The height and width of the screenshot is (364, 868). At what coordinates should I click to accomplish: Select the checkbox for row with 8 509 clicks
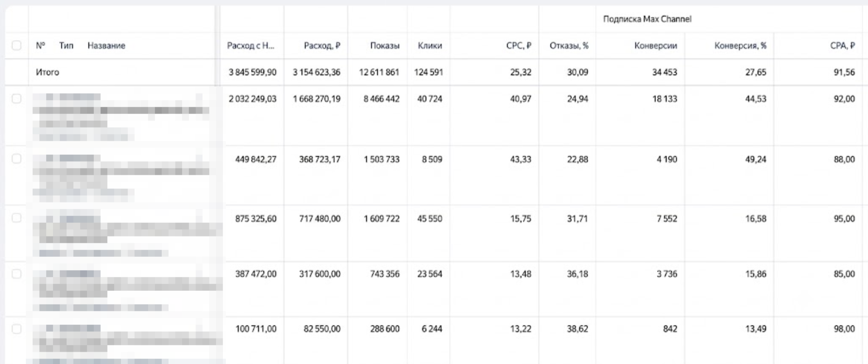click(17, 159)
